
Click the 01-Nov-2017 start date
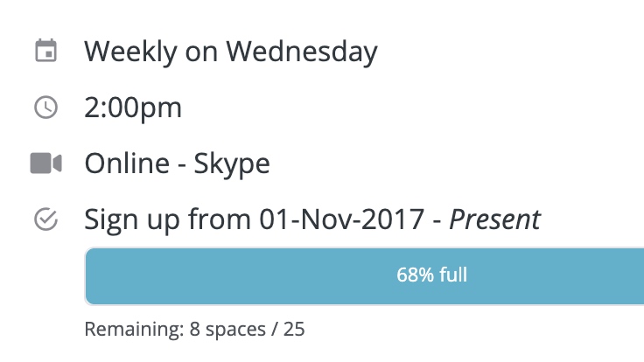(342, 219)
